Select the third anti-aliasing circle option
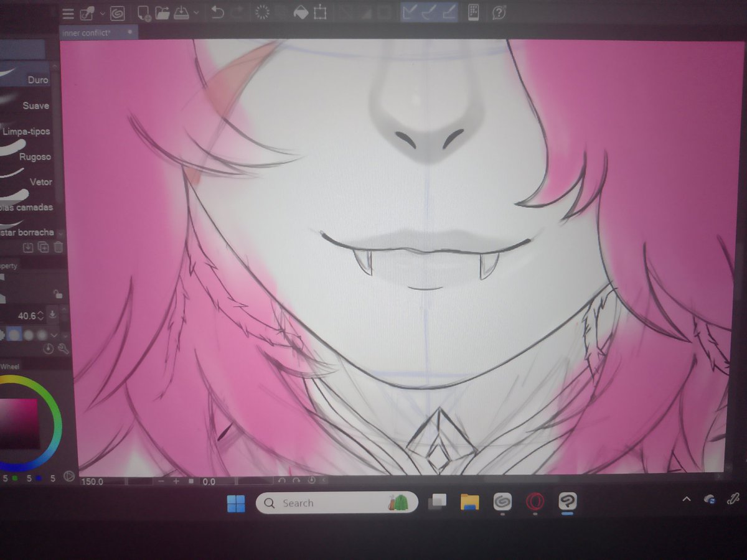747x560 pixels. point(28,335)
